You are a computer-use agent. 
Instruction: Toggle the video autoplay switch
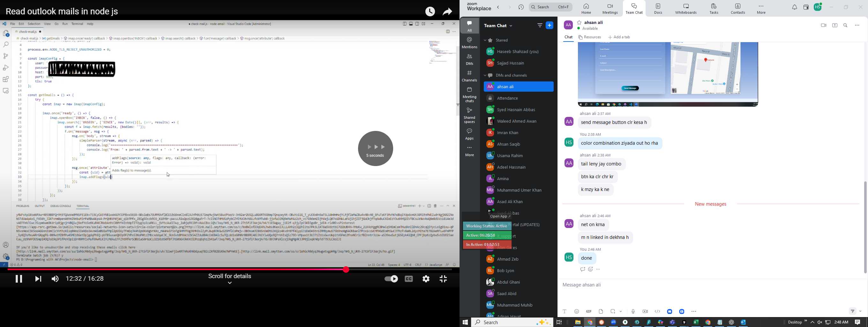click(x=391, y=279)
